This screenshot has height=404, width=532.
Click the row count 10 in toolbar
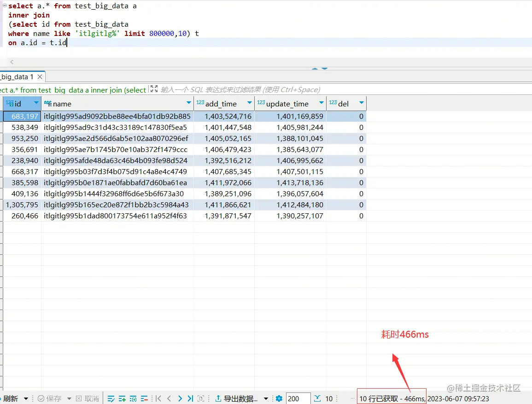click(329, 398)
